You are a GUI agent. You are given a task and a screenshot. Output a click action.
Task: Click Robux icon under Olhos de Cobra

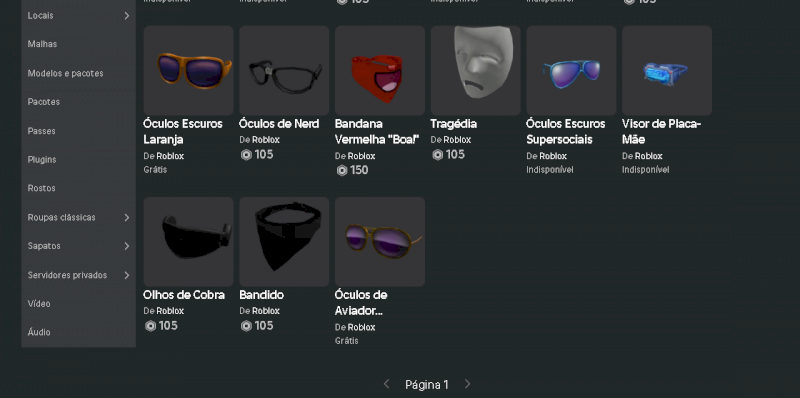coord(151,326)
